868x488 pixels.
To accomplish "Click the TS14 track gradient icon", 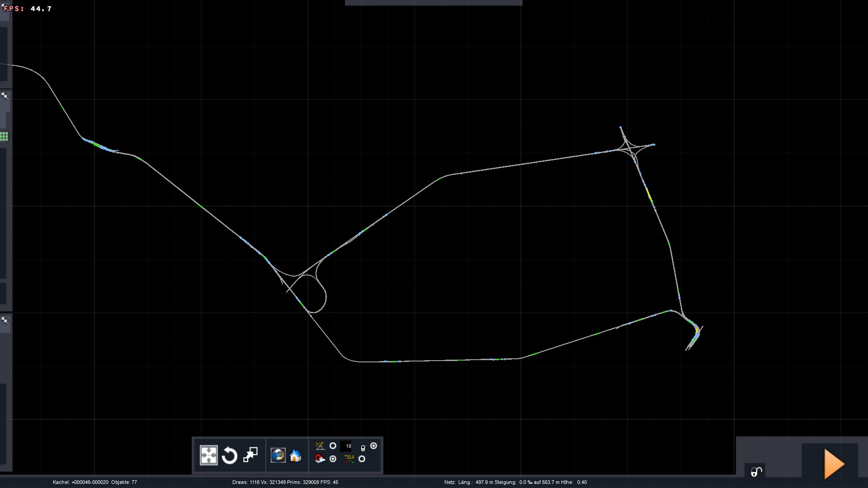I will click(x=349, y=459).
